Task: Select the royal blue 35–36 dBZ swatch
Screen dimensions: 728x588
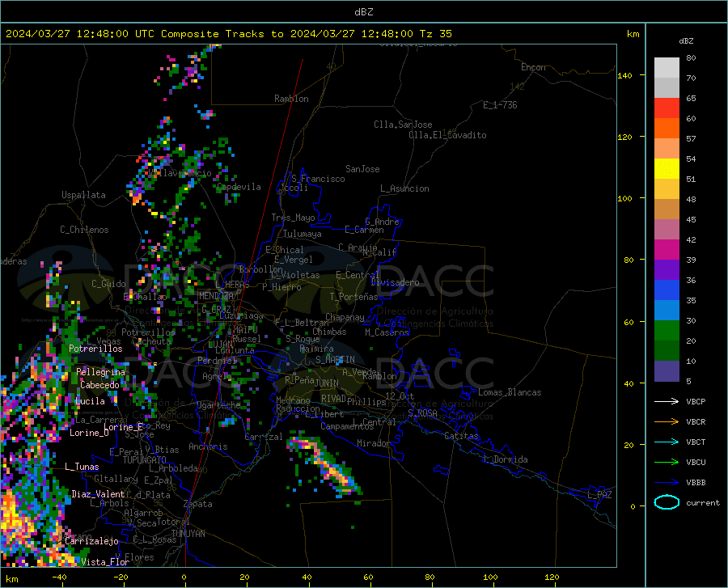Action: click(x=667, y=290)
